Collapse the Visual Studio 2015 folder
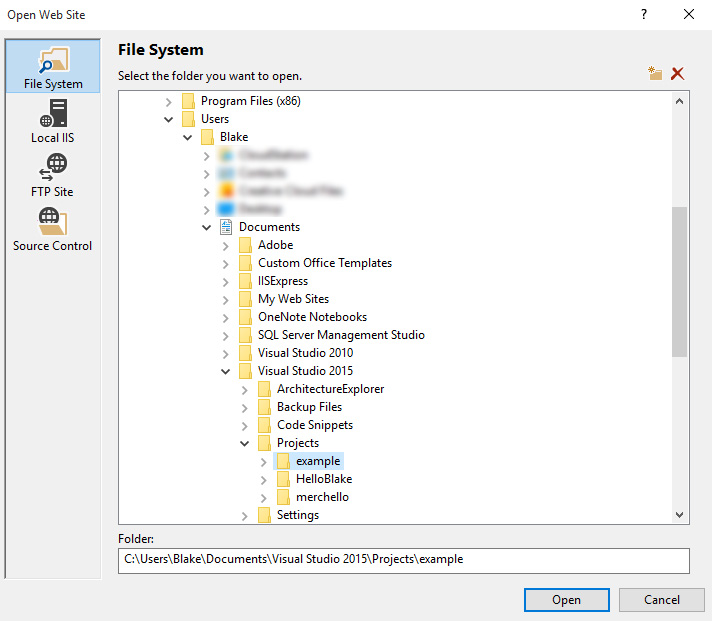The image size is (712, 621). click(x=226, y=371)
